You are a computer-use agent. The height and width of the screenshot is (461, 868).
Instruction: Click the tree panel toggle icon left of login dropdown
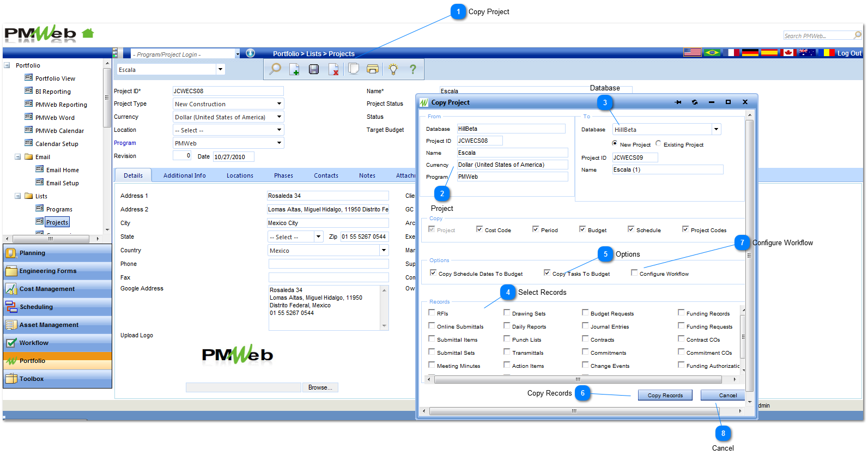[x=115, y=53]
